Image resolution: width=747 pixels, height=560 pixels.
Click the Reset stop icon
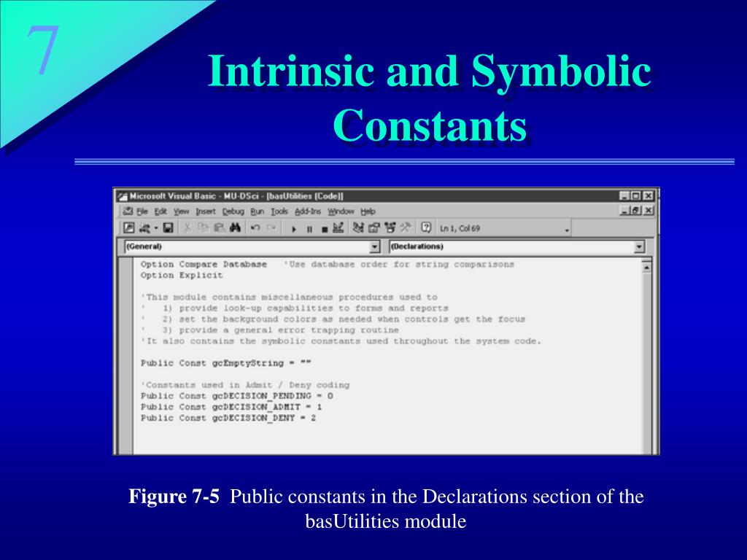tap(325, 229)
